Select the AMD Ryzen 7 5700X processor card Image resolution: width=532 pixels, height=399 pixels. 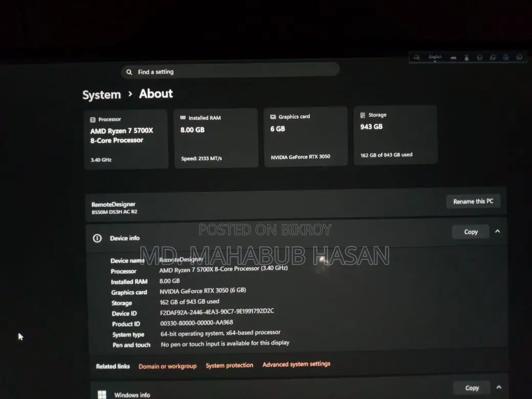pyautogui.click(x=126, y=139)
